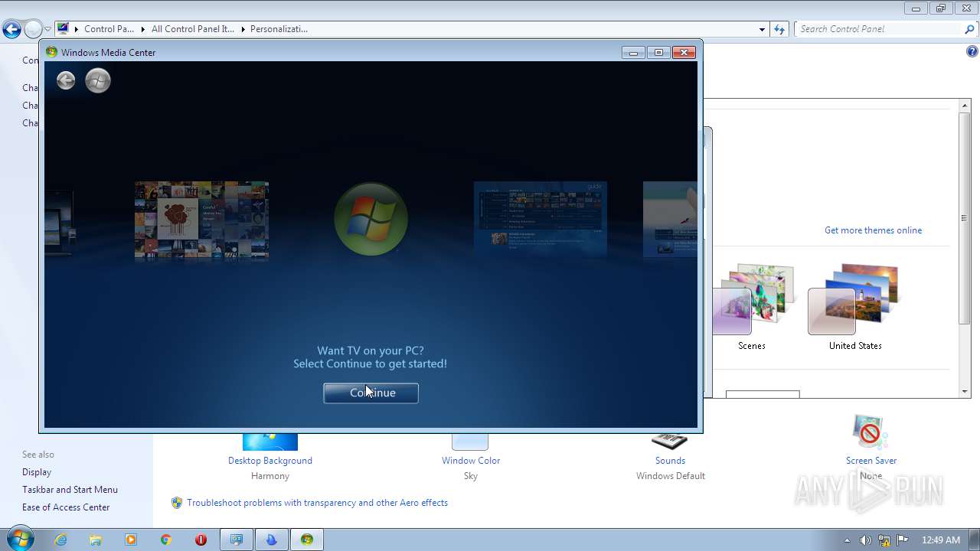This screenshot has height=551, width=980.
Task: Open the Screen Saver icon
Action: [x=871, y=432]
